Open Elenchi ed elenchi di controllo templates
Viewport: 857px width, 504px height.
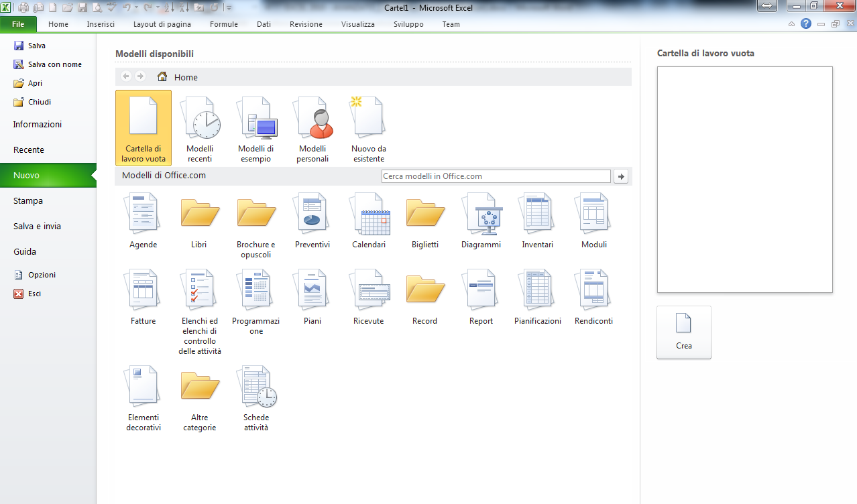tap(200, 312)
